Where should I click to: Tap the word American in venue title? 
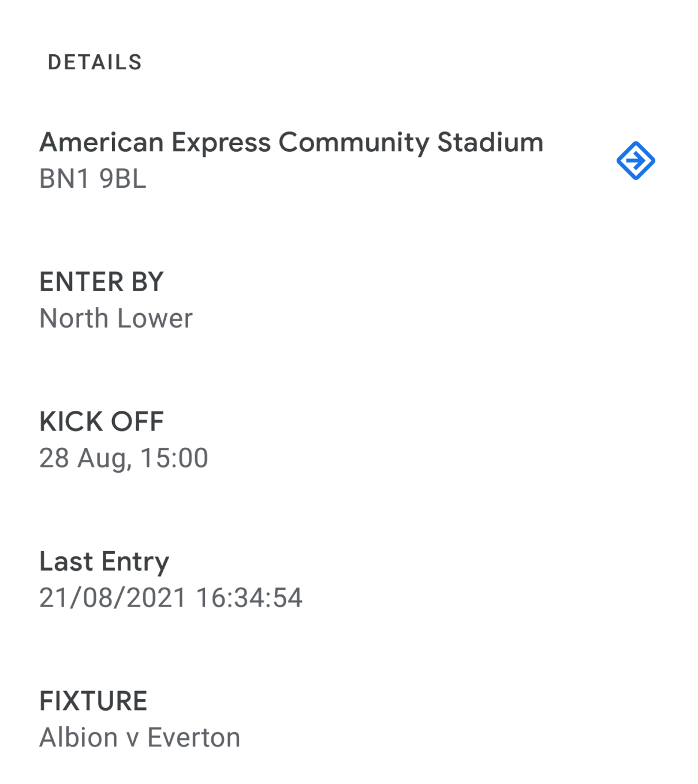[x=102, y=142]
